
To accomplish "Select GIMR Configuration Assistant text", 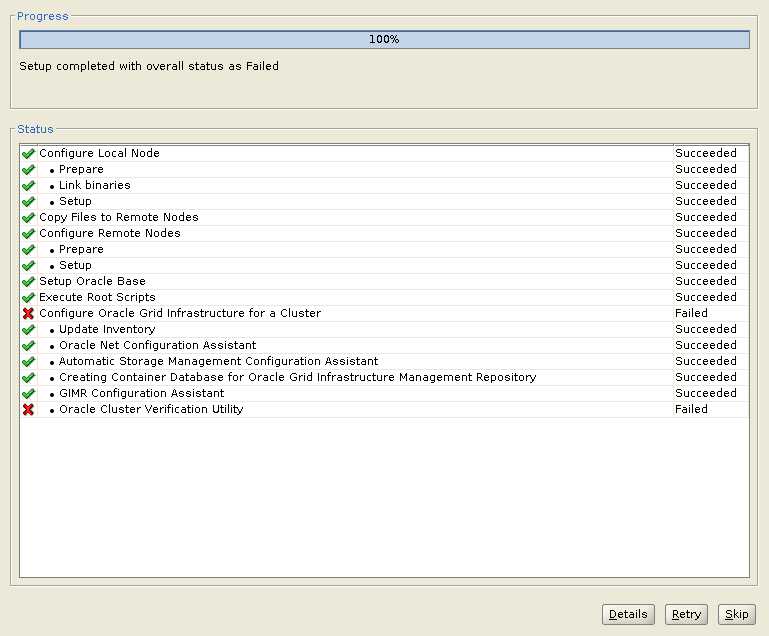I will pyautogui.click(x=141, y=393).
